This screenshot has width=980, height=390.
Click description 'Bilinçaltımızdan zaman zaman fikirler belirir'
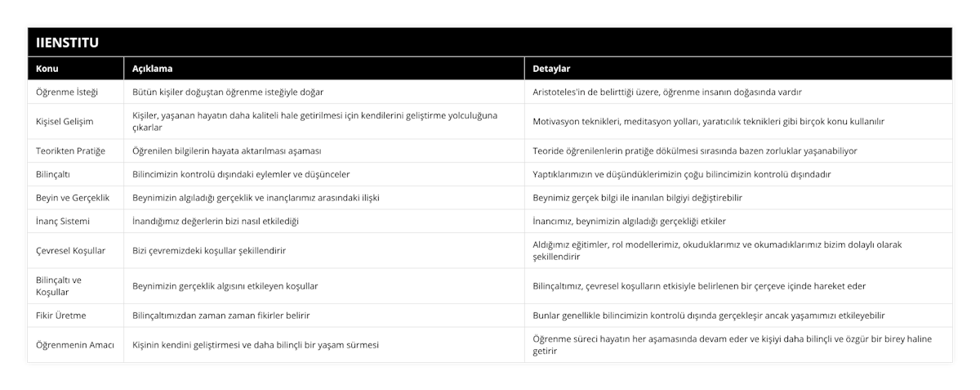(x=220, y=315)
